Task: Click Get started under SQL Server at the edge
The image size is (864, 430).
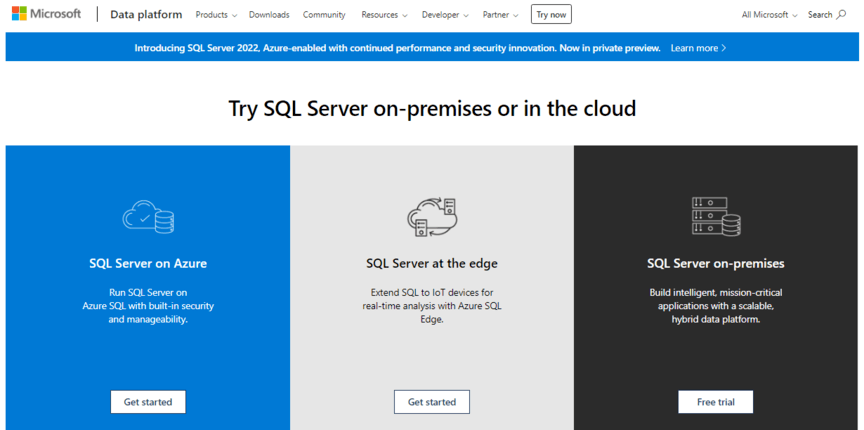Action: pyautogui.click(x=432, y=402)
